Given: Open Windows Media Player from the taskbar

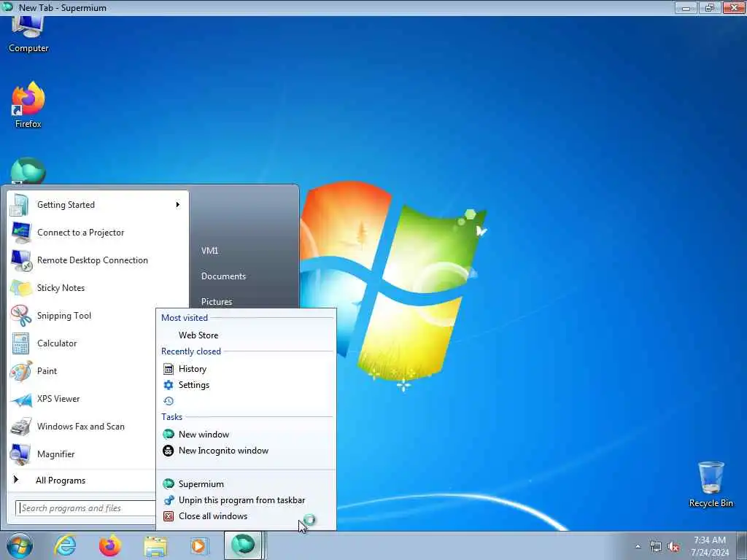Looking at the screenshot, I should point(199,545).
